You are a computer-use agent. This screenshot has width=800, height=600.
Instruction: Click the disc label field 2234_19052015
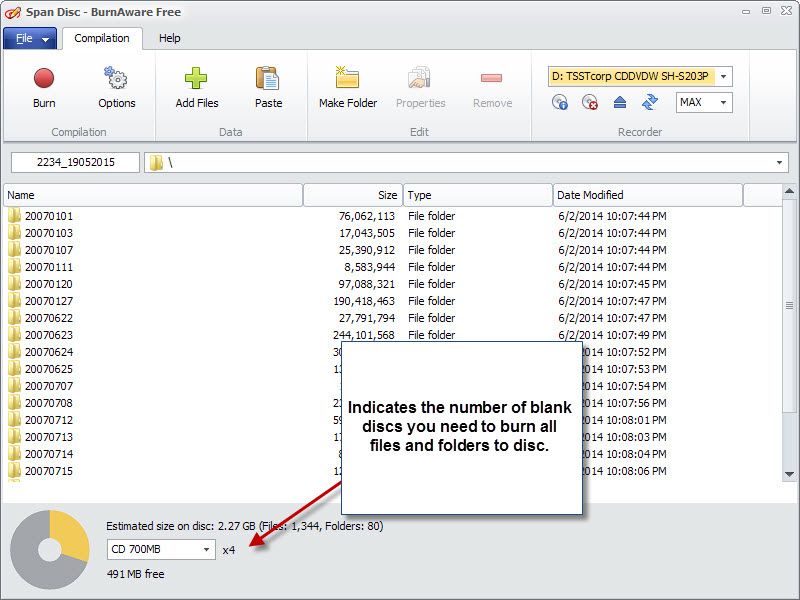coord(76,163)
